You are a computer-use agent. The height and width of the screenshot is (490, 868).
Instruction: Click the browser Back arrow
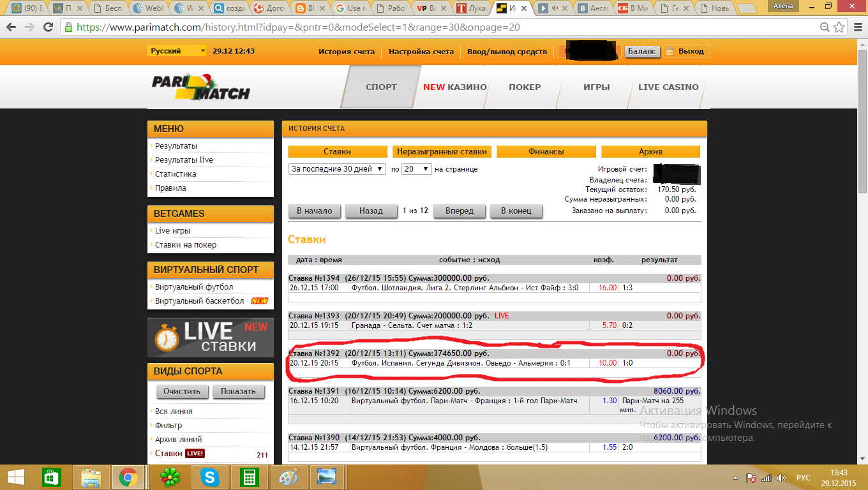(11, 27)
